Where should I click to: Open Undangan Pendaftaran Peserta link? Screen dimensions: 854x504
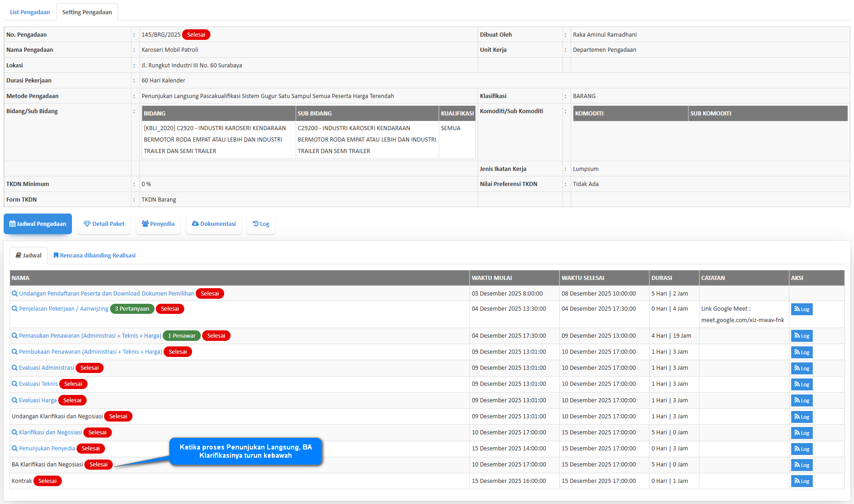click(x=106, y=294)
